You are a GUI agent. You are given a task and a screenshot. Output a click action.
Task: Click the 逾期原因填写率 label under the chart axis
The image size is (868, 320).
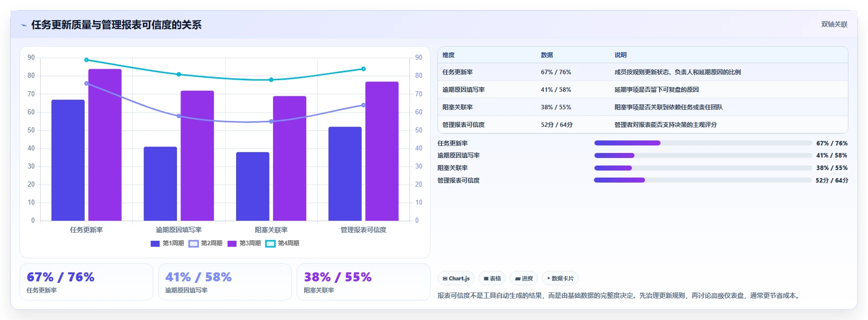point(179,230)
